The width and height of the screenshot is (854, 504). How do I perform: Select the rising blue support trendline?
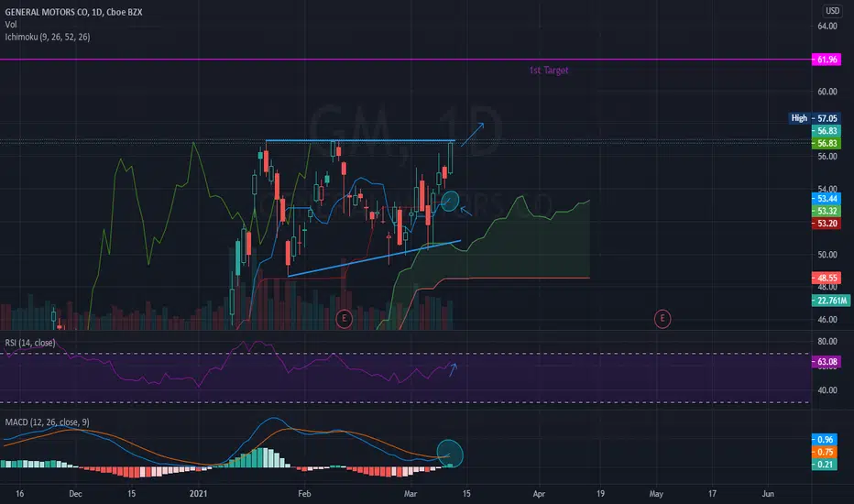point(374,258)
